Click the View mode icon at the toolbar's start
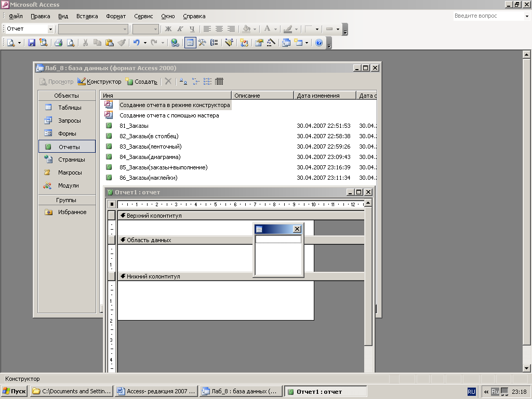The width and height of the screenshot is (532, 399). pyautogui.click(x=11, y=43)
